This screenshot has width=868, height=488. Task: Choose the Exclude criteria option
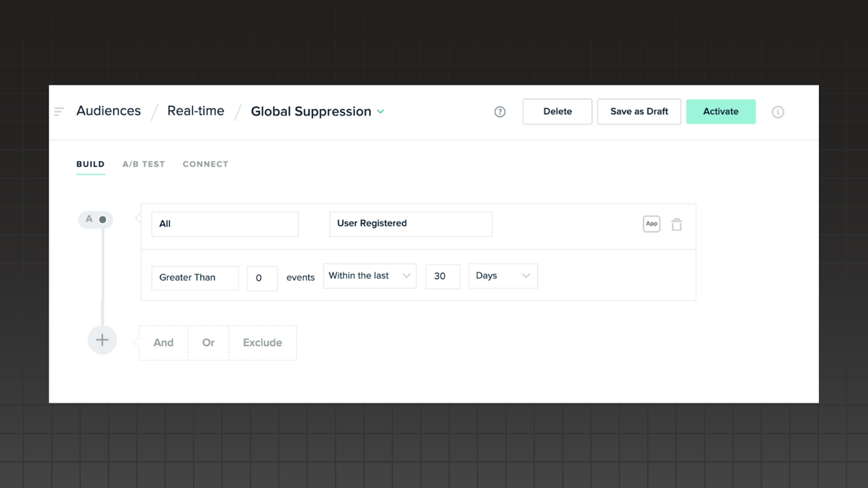[x=262, y=343]
